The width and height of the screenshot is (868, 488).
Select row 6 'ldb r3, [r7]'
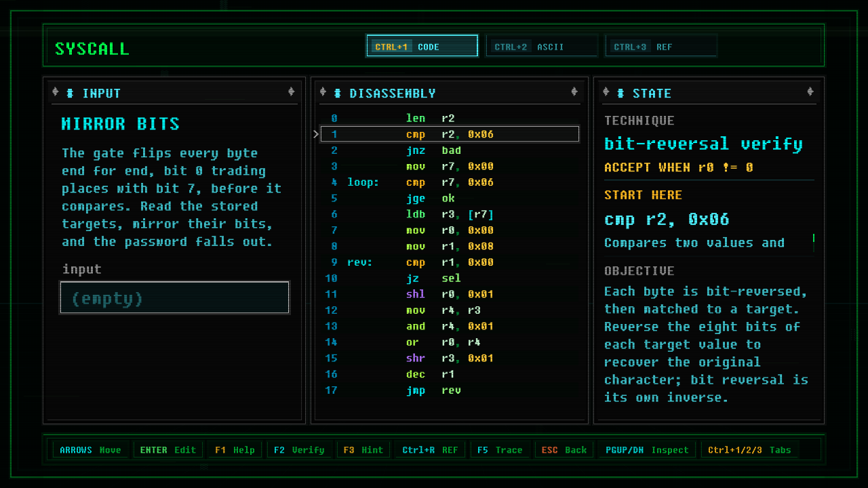450,214
